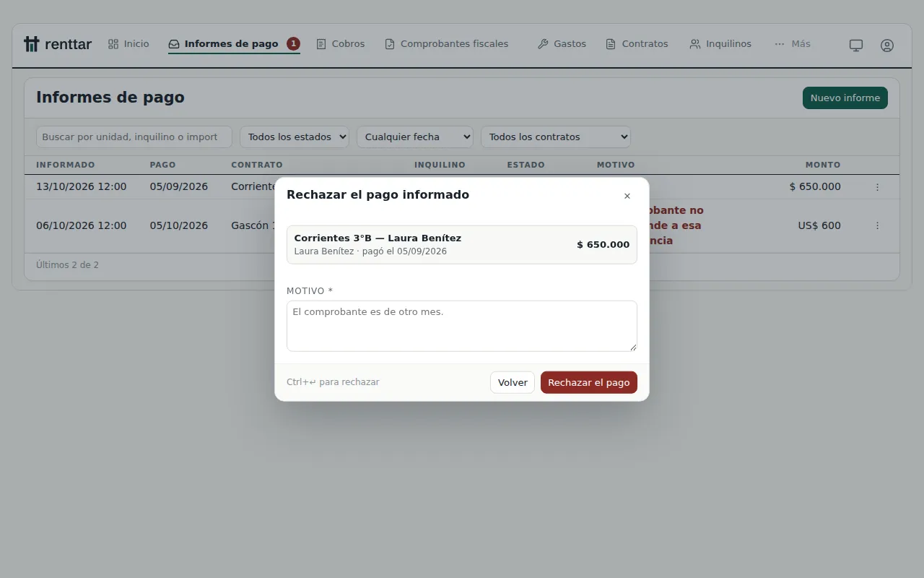Open the Gastos tab
This screenshot has width=924, height=578.
pyautogui.click(x=562, y=44)
